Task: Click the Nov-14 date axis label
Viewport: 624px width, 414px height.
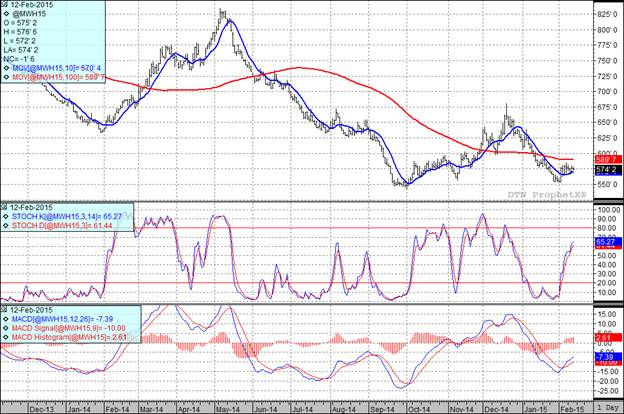Action: (462, 409)
